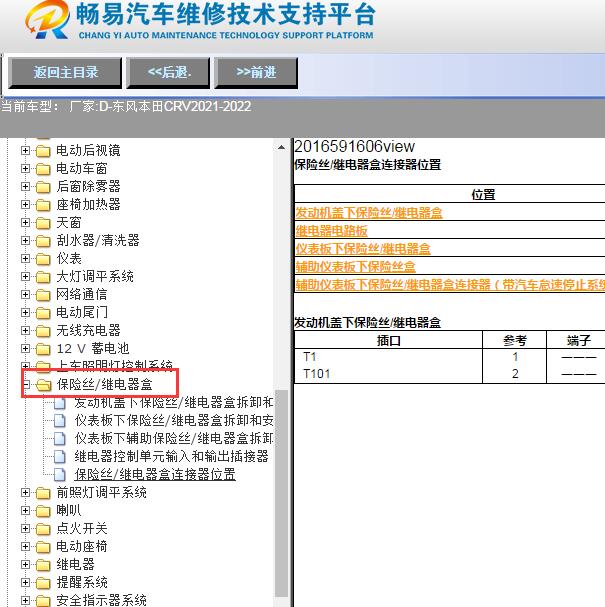The image size is (605, 607).
Task: Go back with the <<后退 button
Action: click(x=168, y=73)
